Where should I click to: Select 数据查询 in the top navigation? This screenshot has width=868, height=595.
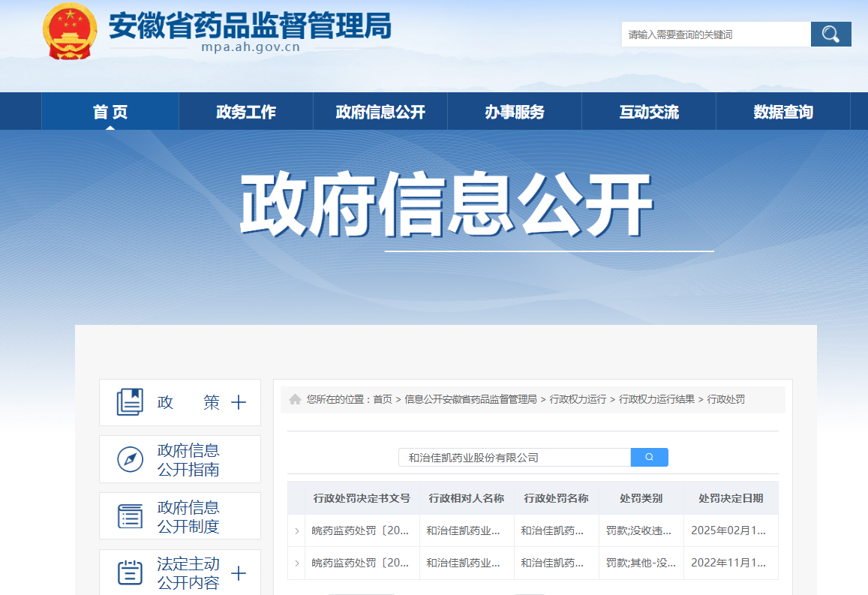click(783, 112)
